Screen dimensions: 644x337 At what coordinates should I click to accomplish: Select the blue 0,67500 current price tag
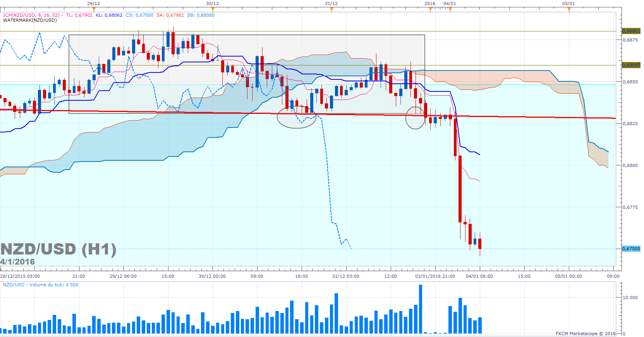[x=631, y=249]
